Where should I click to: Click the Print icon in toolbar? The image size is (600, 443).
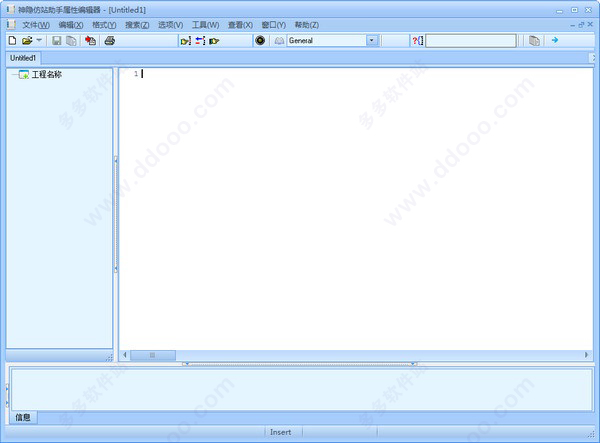click(111, 41)
